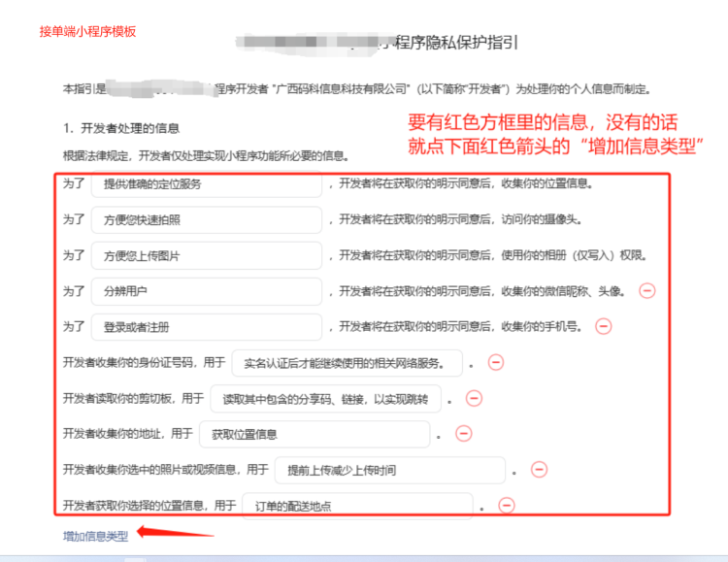The width and height of the screenshot is (728, 562).
Task: Edit the clipboard purpose field 读取其中包含的分享码
Action: tap(330, 398)
